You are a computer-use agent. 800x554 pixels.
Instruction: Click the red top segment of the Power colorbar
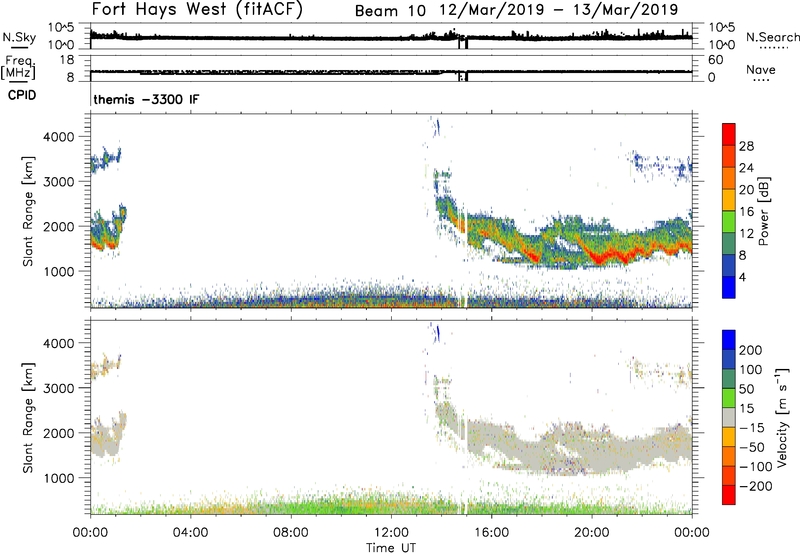pos(729,134)
